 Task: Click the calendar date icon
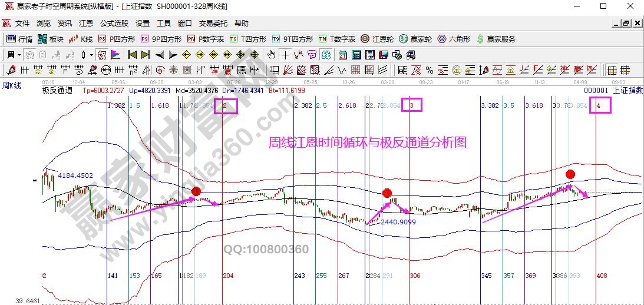click(x=343, y=55)
